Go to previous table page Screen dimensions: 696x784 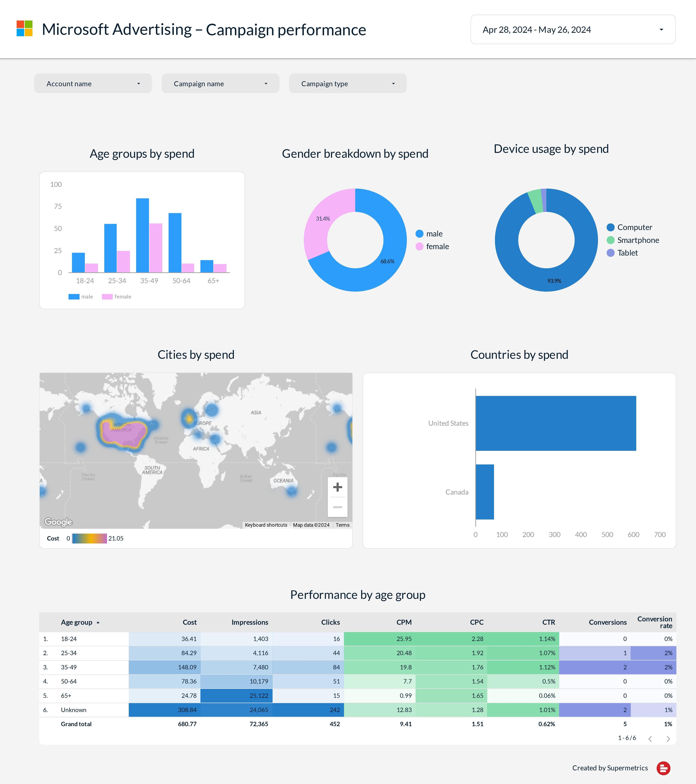pos(650,739)
